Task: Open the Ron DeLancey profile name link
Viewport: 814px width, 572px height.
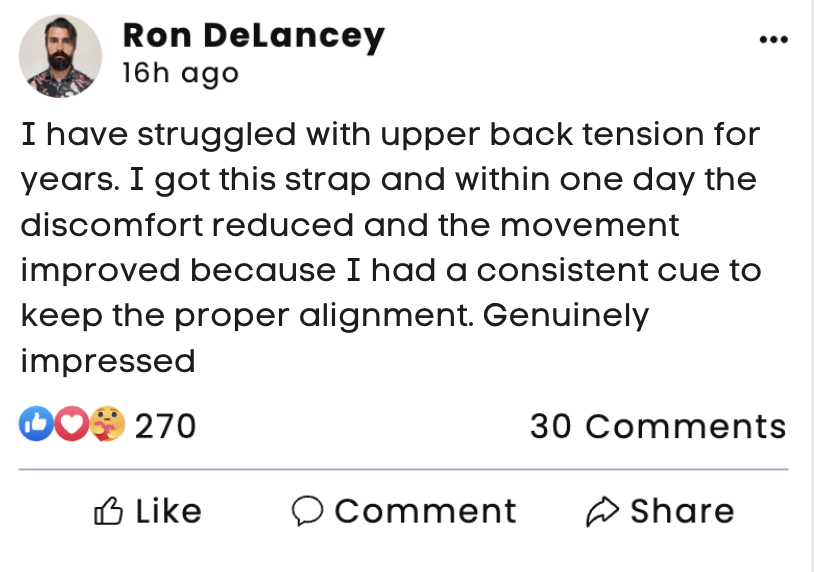Action: pos(252,37)
